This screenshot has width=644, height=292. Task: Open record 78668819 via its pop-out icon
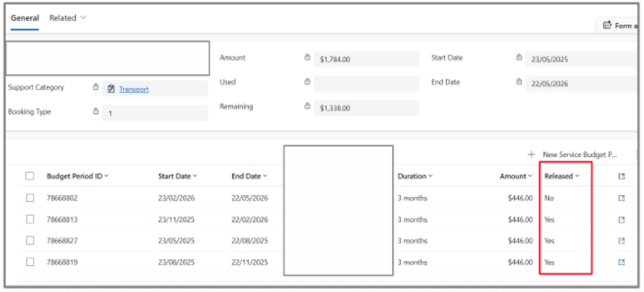(621, 262)
